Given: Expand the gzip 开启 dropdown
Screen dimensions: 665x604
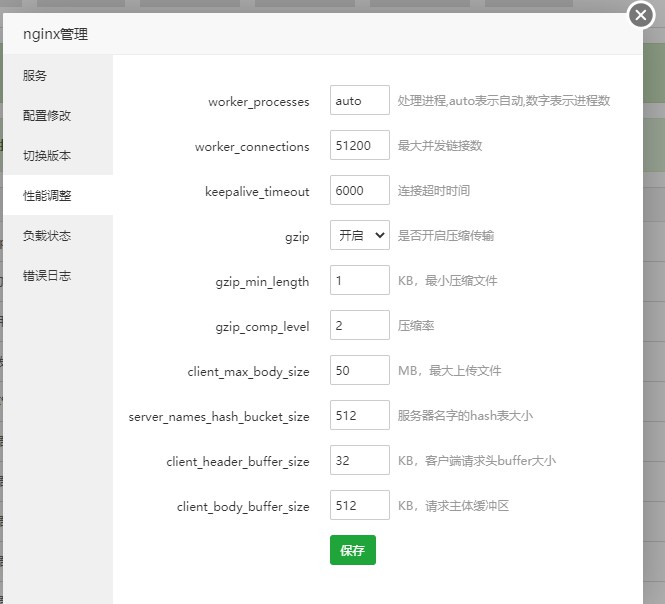Looking at the screenshot, I should click(360, 235).
